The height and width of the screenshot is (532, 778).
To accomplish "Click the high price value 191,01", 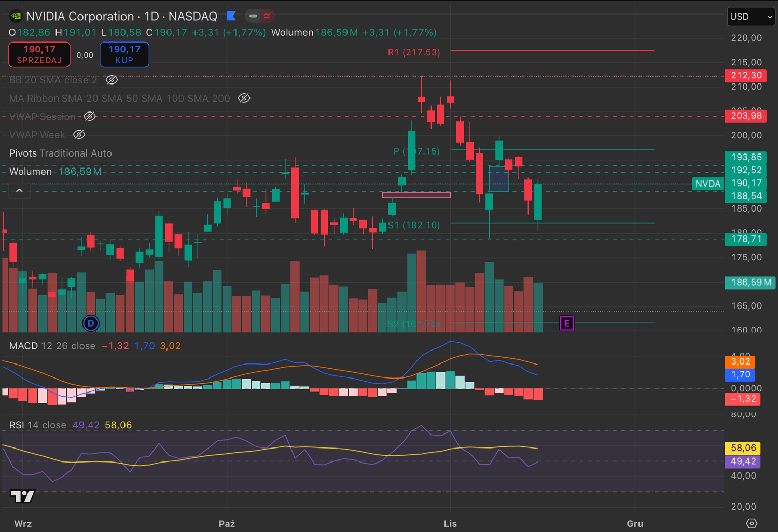I will click(80, 32).
